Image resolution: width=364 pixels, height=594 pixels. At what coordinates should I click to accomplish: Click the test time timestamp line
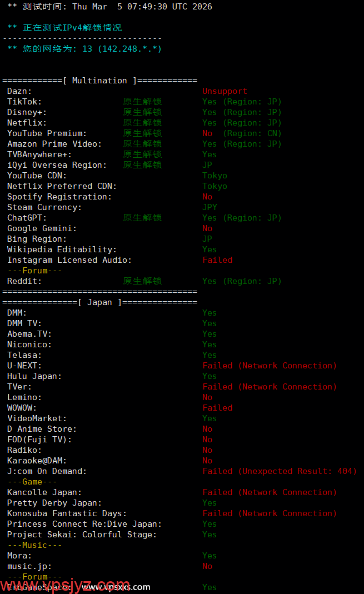[109, 7]
